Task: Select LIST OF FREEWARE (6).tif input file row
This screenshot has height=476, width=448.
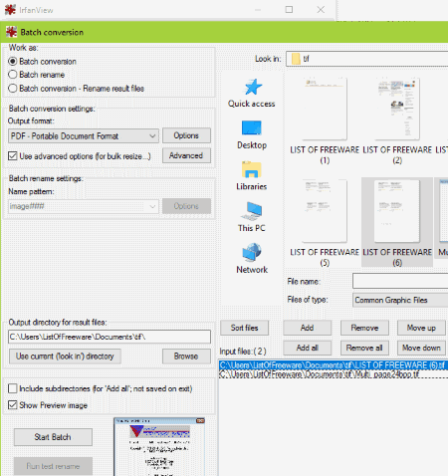Action: coord(334,365)
